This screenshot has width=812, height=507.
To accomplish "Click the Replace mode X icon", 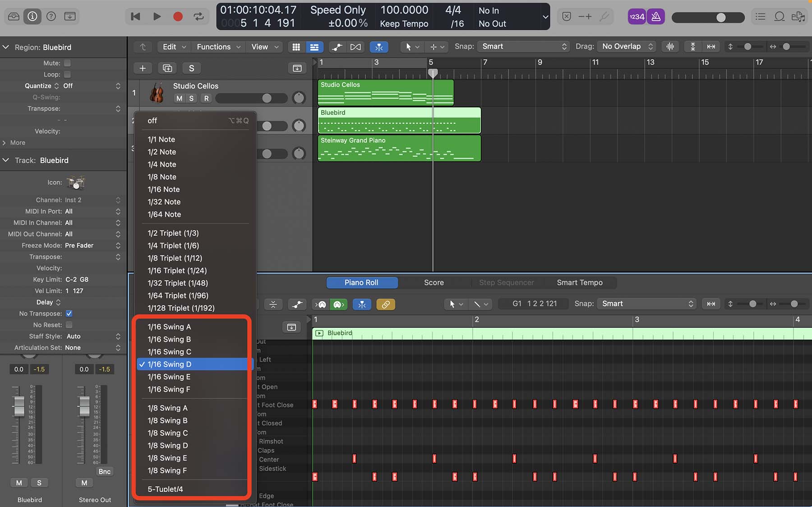I will [x=567, y=17].
